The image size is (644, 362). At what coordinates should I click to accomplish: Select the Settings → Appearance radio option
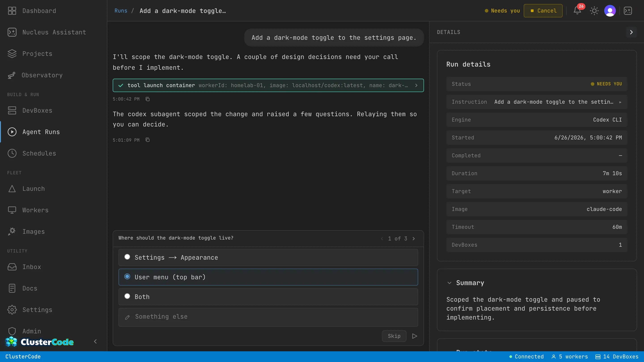coord(268,257)
